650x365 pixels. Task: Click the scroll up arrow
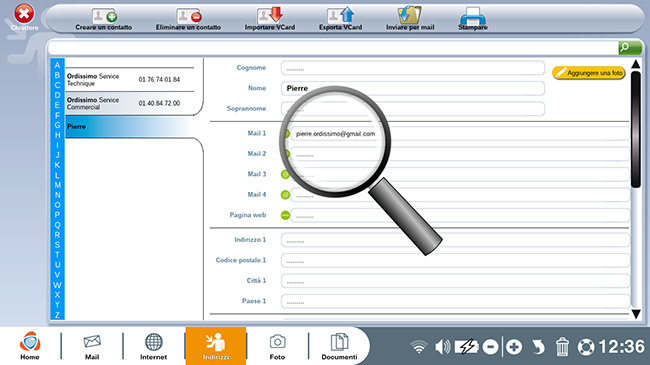(x=635, y=64)
